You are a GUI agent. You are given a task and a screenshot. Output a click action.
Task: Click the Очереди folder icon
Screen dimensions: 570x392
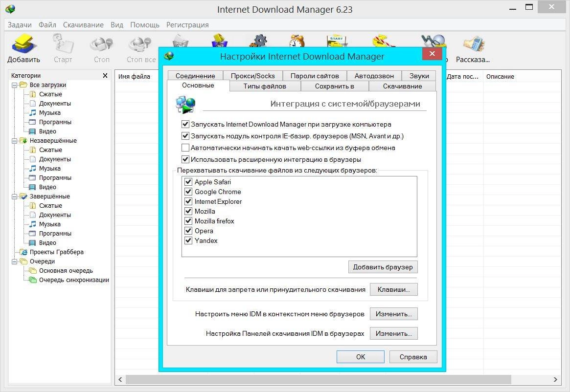(23, 261)
